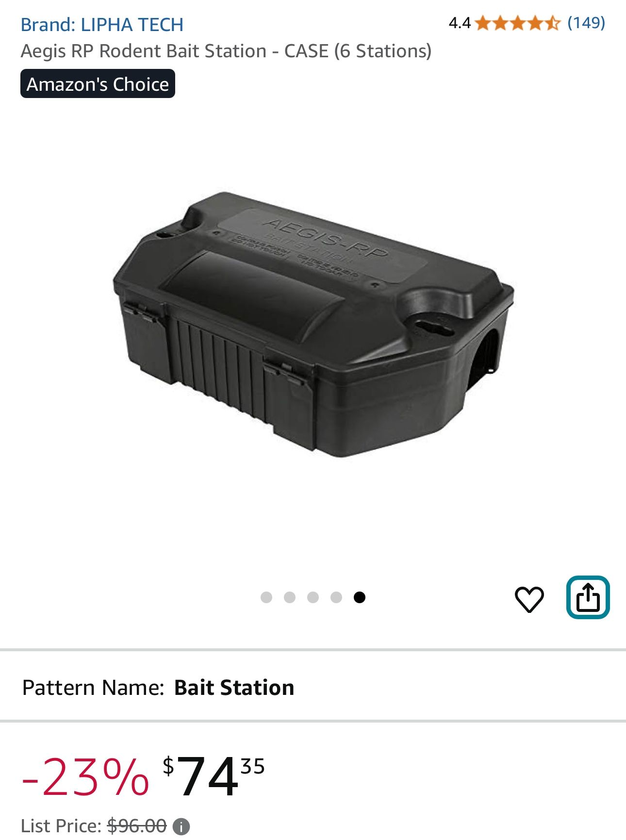Click the -23% discount label
This screenshot has height=840, width=626.
pos(85,777)
